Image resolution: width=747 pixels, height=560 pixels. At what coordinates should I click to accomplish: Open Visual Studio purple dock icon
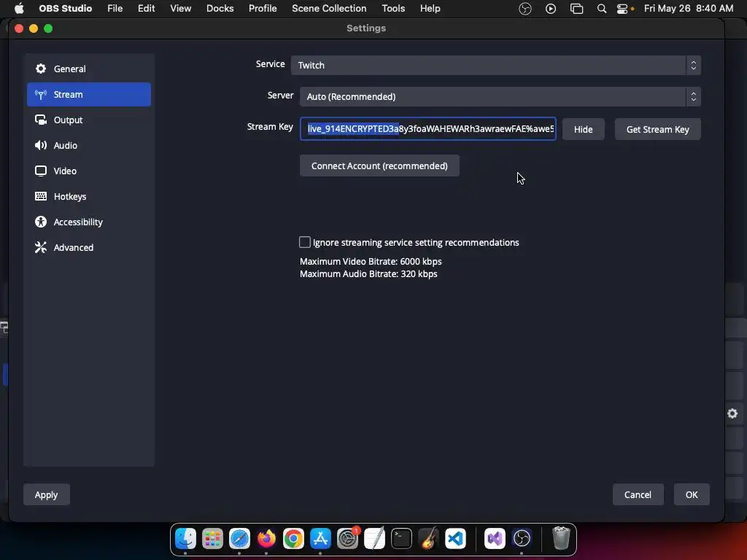(x=495, y=539)
